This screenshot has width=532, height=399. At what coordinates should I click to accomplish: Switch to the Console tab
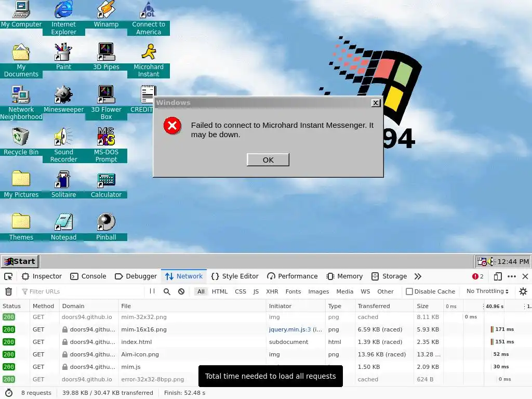click(x=88, y=276)
